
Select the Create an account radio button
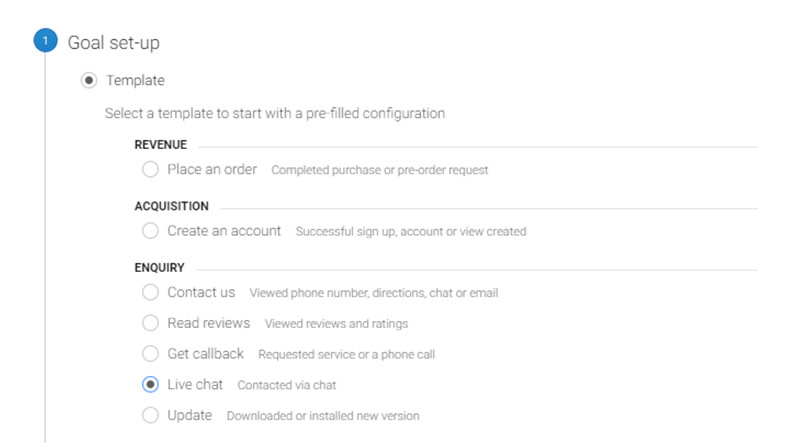[x=150, y=231]
